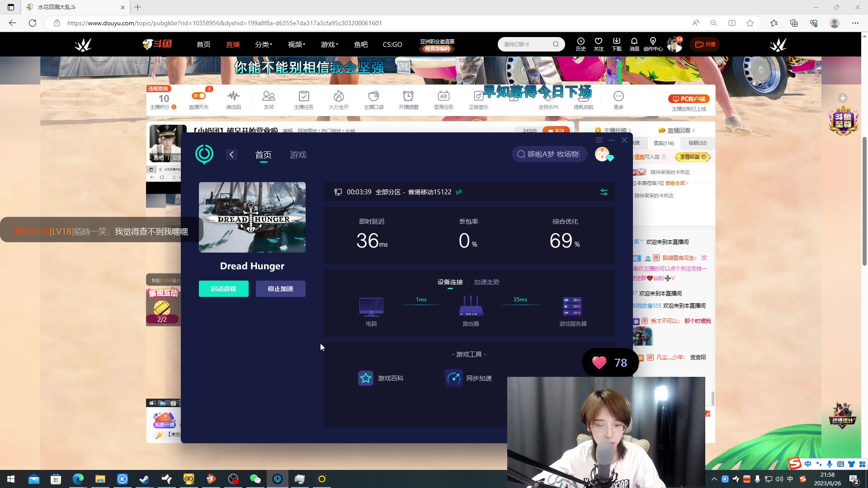Click 首页 in the Douyu navigation bar

point(203,44)
